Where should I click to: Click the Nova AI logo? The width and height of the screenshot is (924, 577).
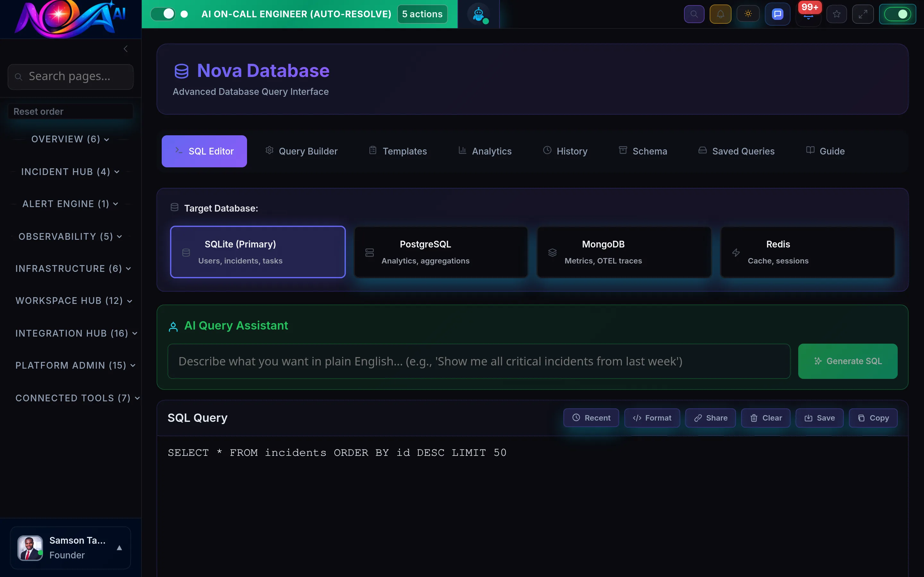pyautogui.click(x=69, y=18)
